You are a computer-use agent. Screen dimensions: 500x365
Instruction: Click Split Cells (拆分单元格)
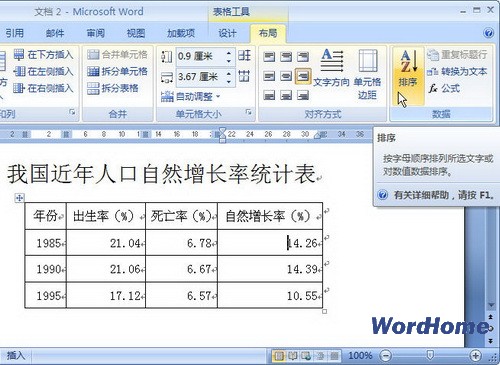[x=117, y=71]
